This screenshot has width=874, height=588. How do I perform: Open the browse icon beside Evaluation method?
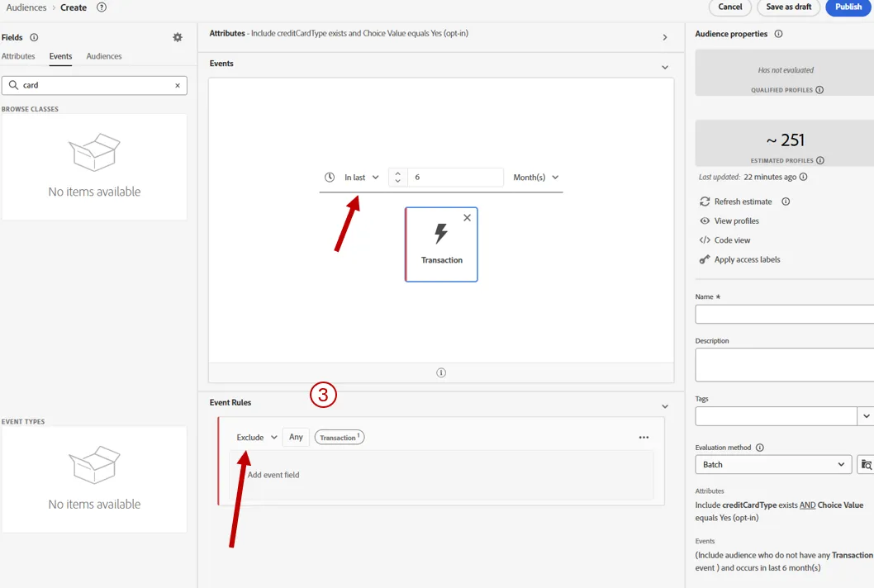click(x=866, y=464)
